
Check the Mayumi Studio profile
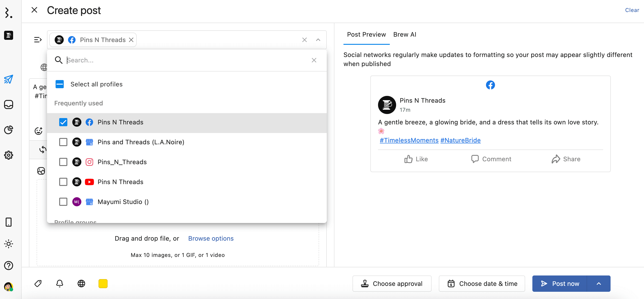pyautogui.click(x=63, y=202)
